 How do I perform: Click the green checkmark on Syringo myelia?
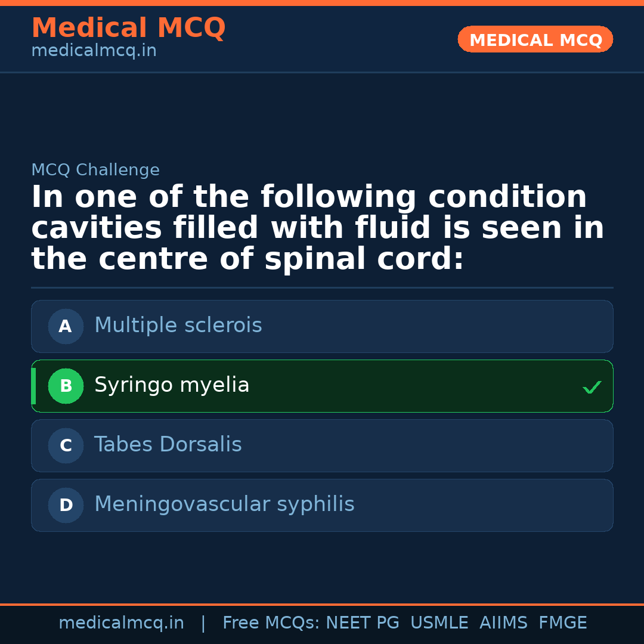pyautogui.click(x=592, y=388)
